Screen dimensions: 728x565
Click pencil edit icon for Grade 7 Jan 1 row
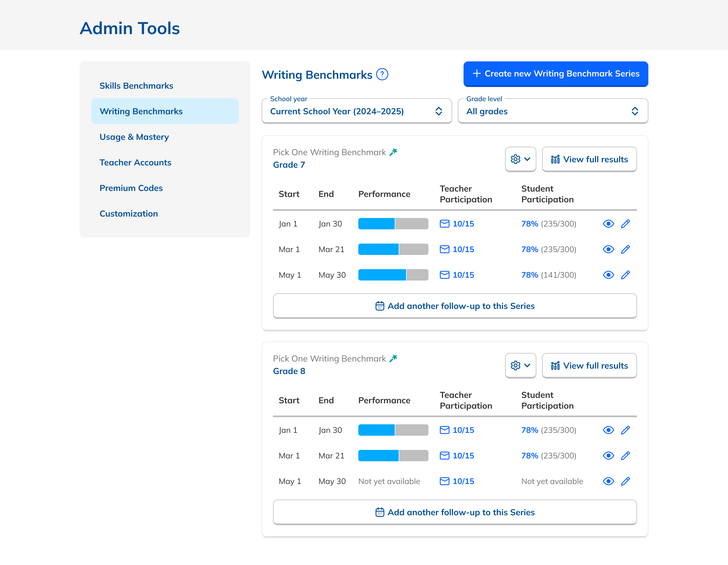(625, 224)
